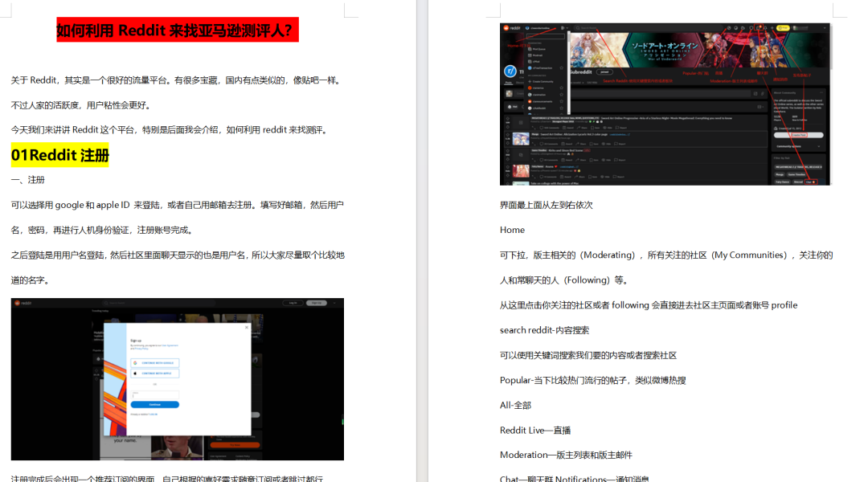
Task: Click the blue Continue button in the sign-up screenshot
Action: click(155, 405)
